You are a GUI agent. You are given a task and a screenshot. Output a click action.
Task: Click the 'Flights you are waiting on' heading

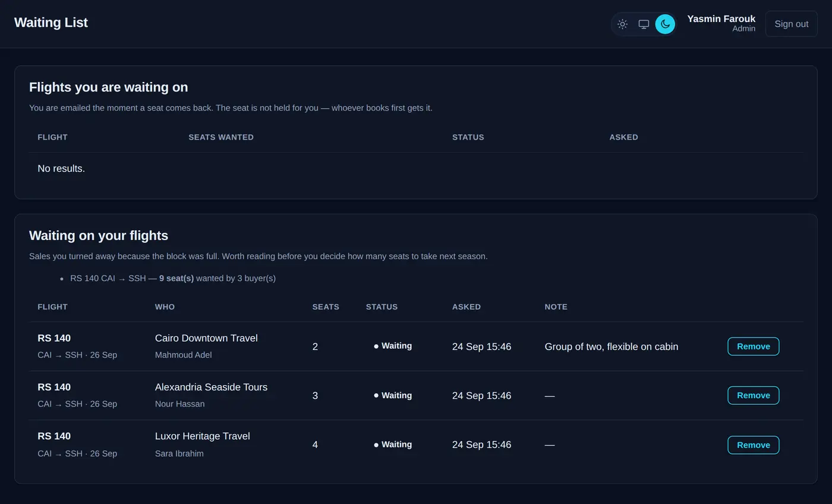[x=108, y=87]
